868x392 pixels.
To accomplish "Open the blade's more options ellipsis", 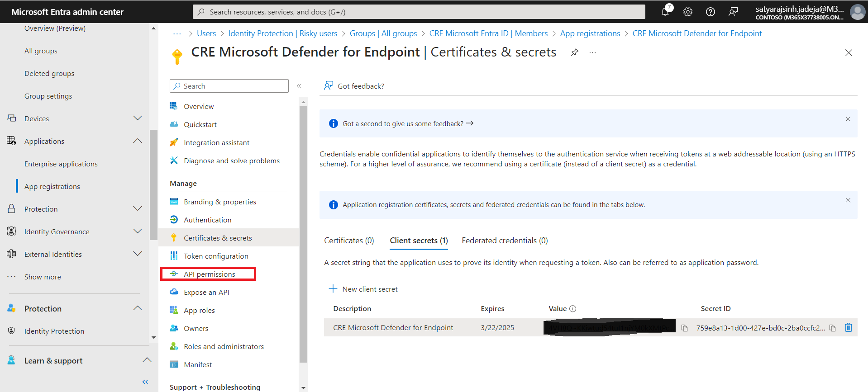I will (592, 52).
